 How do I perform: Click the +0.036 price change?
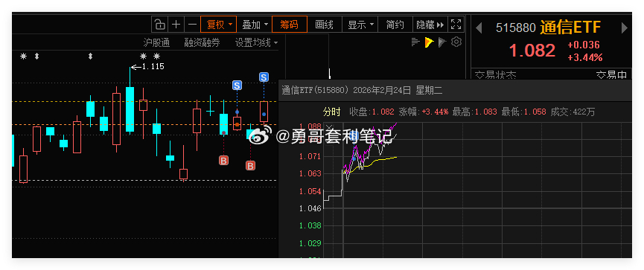pos(584,45)
